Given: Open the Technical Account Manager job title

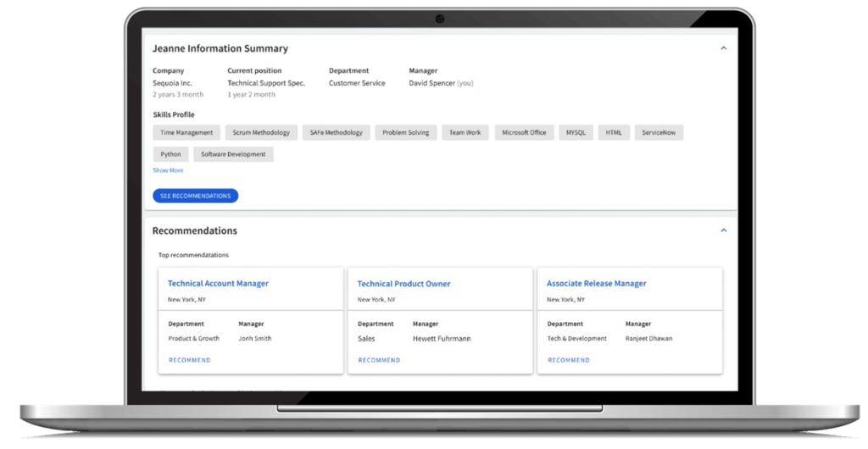Looking at the screenshot, I should click(x=218, y=283).
